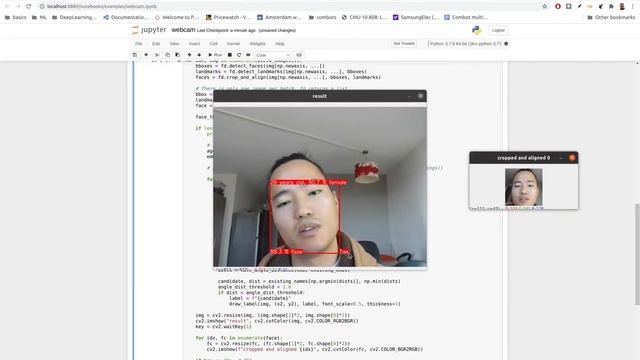
Task: Cut selected cells with scissors icon
Action: click(x=157, y=55)
